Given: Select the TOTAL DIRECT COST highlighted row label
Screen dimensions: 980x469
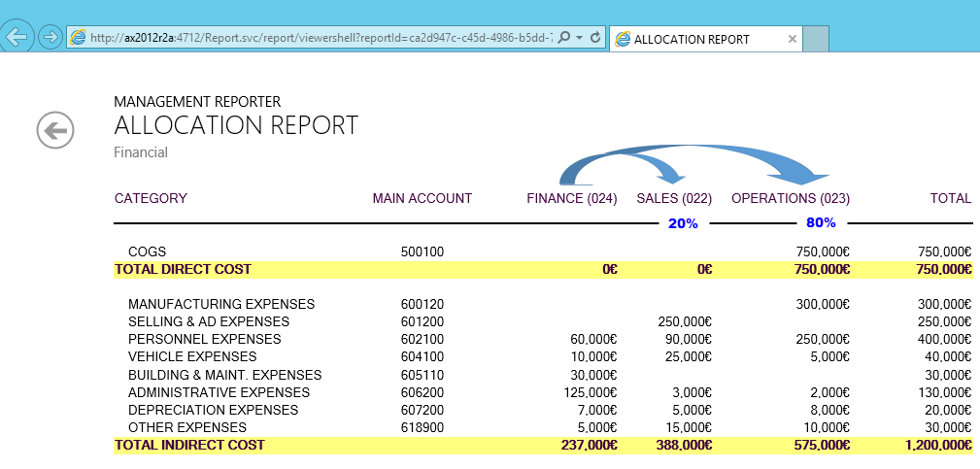Looking at the screenshot, I should pyautogui.click(x=183, y=269).
